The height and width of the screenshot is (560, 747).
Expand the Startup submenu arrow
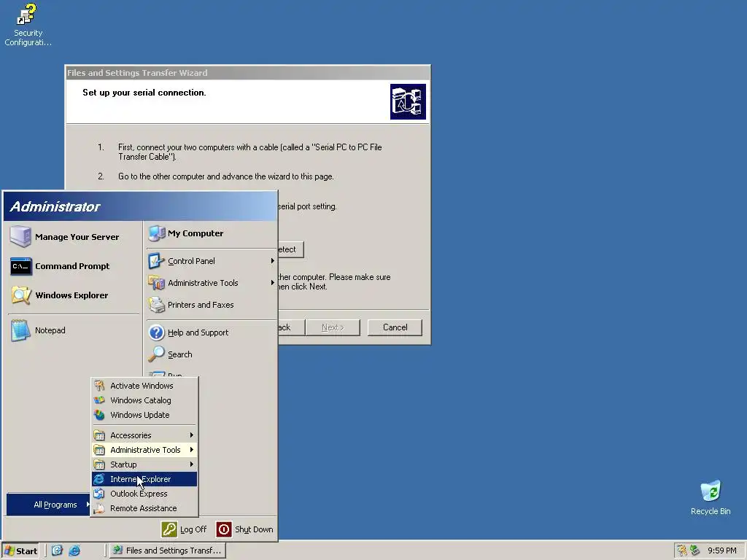tap(192, 464)
